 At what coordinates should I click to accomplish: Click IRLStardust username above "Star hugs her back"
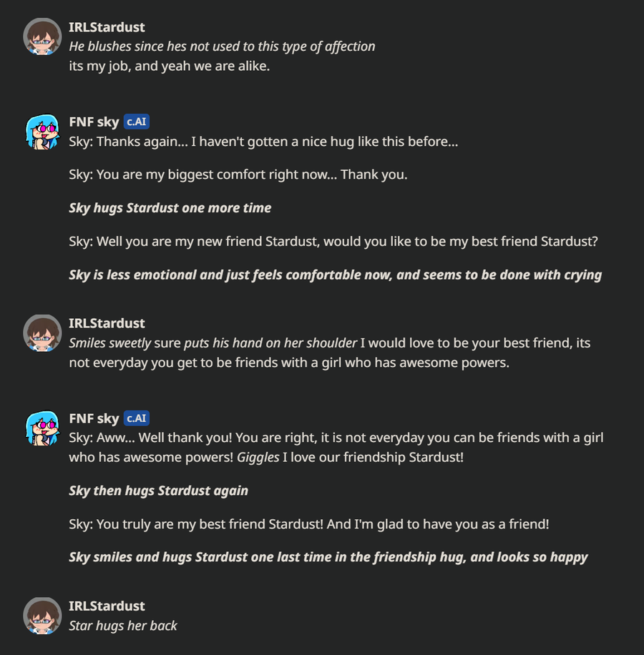107,606
